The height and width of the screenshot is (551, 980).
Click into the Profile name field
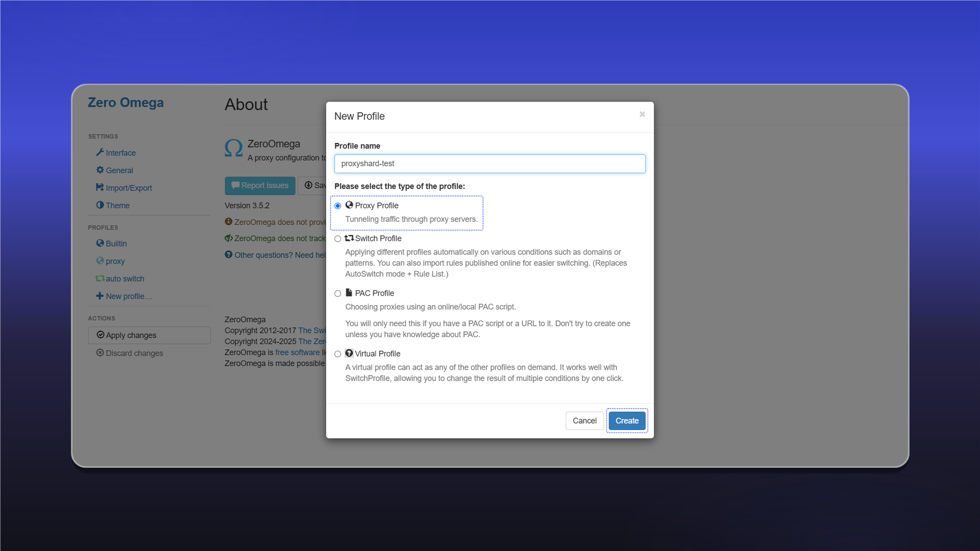click(x=490, y=164)
